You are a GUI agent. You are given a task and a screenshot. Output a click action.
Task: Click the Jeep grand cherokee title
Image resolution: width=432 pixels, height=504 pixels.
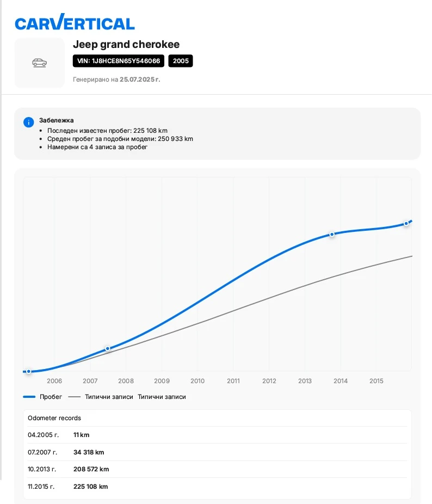click(x=126, y=45)
